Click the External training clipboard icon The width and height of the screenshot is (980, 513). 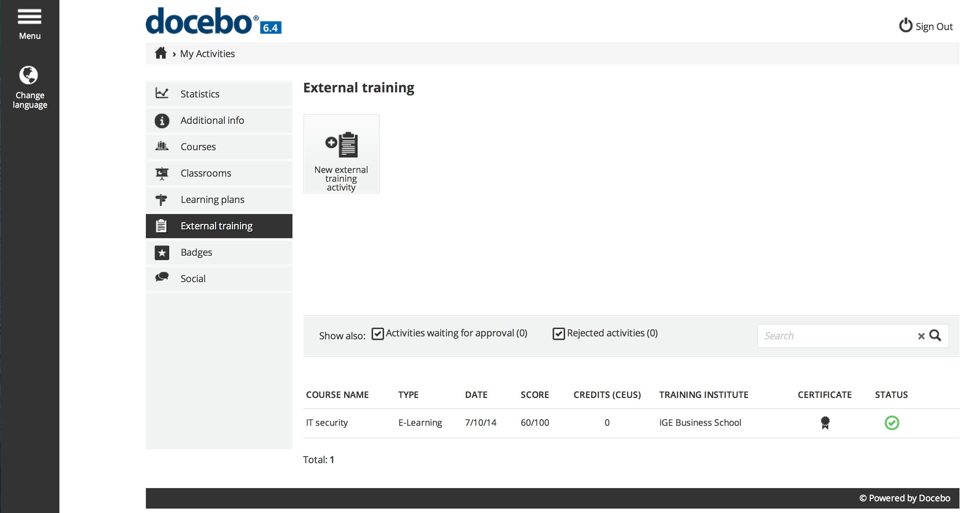[x=161, y=226]
